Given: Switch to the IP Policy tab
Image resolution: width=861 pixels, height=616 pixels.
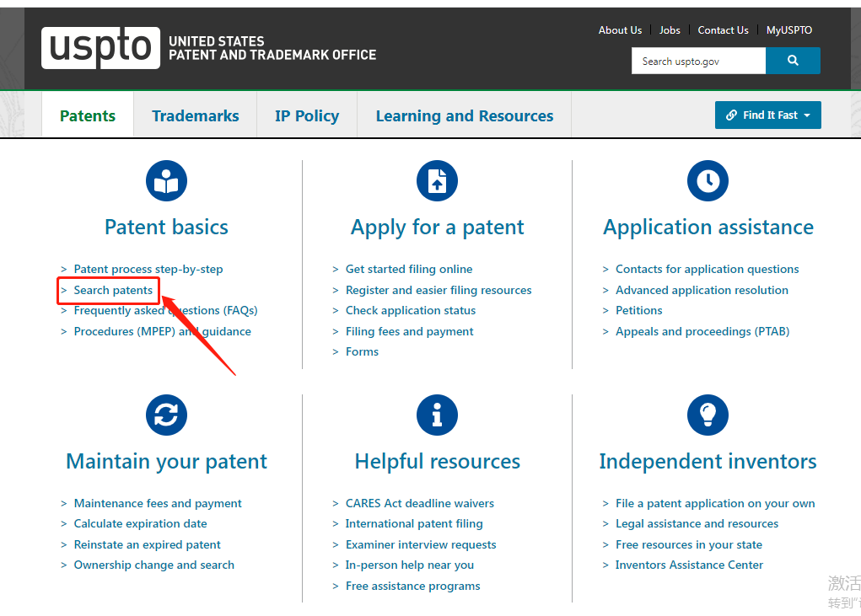Looking at the screenshot, I should (307, 116).
